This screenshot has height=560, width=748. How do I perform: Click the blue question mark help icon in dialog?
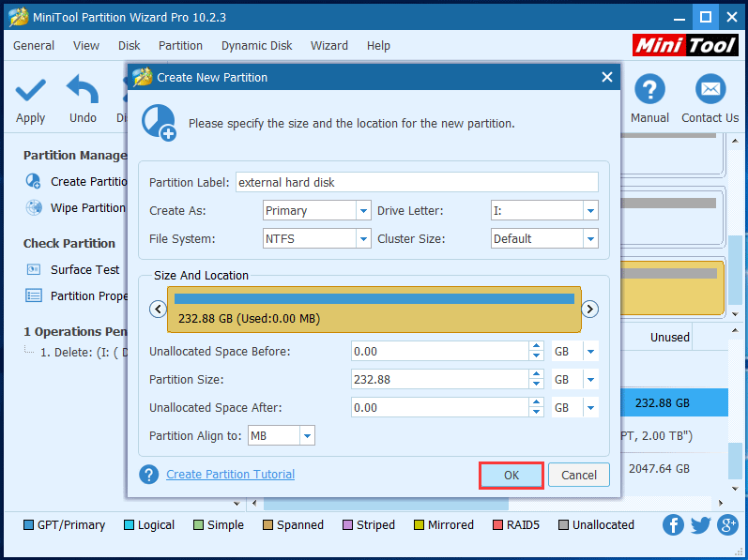pyautogui.click(x=149, y=475)
